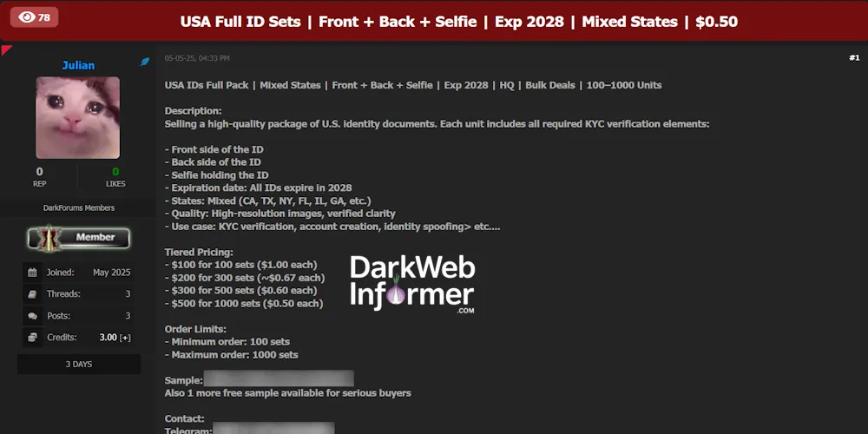The image size is (868, 434).
Task: Click the Credits coins icon
Action: (x=32, y=337)
